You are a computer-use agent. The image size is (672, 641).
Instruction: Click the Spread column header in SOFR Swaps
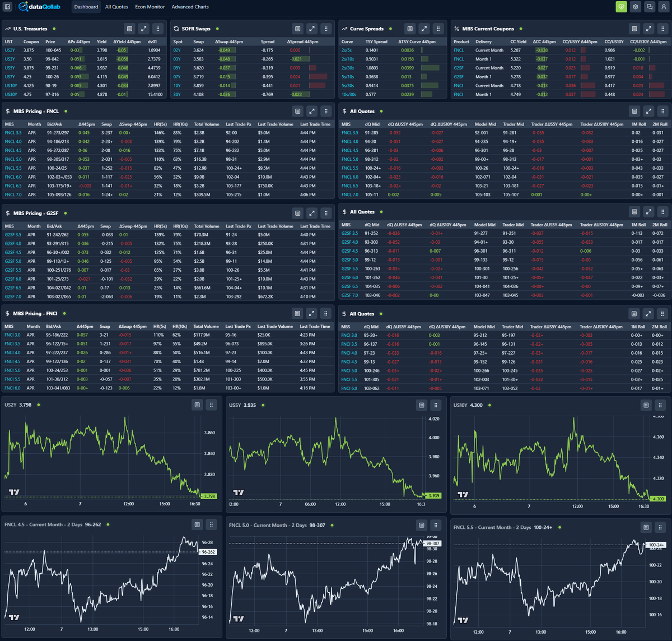point(268,41)
